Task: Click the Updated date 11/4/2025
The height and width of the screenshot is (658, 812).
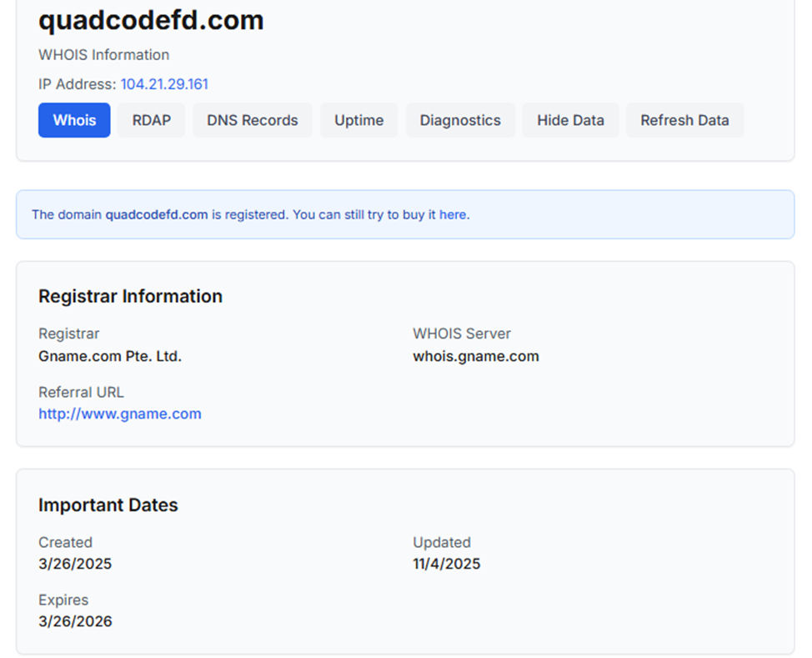Action: point(447,564)
